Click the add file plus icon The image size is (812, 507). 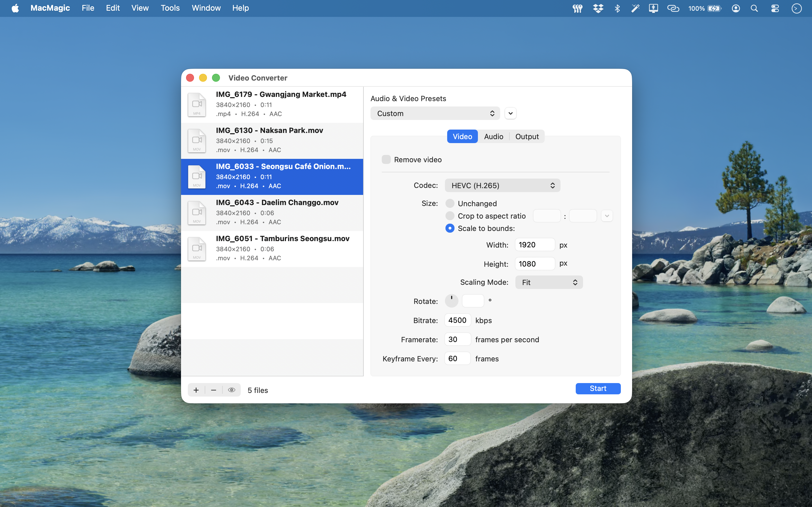point(196,390)
